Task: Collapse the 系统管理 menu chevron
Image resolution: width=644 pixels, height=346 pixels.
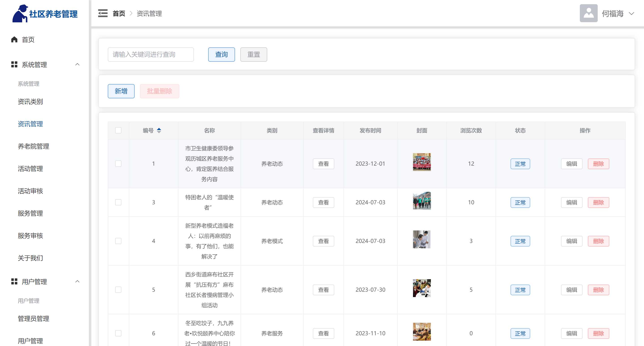Action: click(78, 65)
